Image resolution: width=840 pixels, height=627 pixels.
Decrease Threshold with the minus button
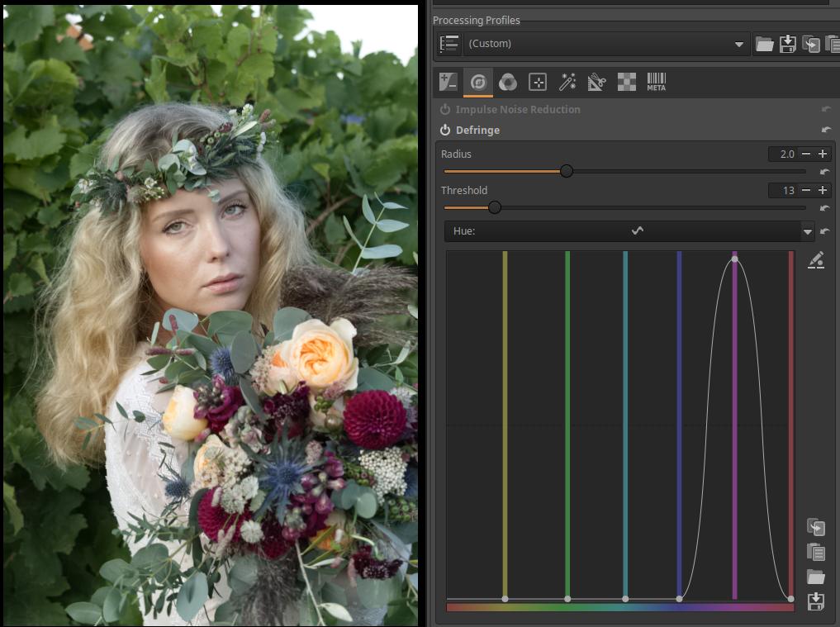point(806,191)
